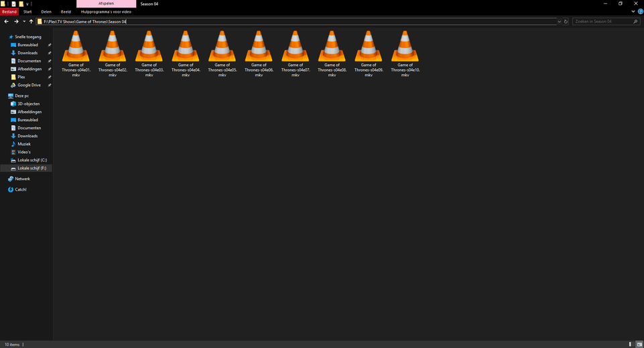Open the Afspelen contextual tab

pyautogui.click(x=106, y=4)
